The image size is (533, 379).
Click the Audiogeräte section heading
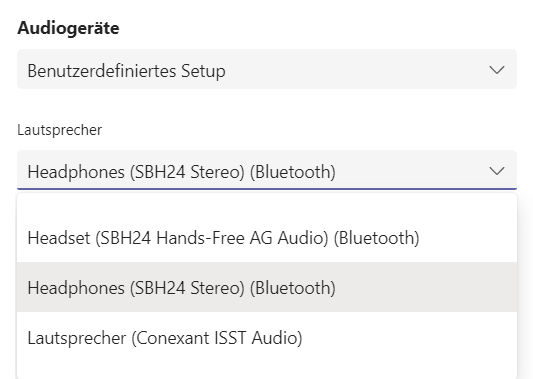click(68, 28)
